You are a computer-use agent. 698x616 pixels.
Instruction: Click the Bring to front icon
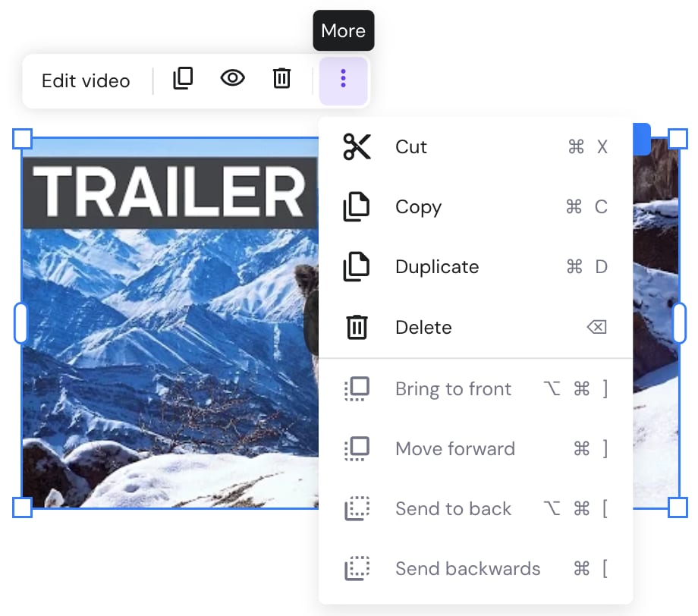point(357,388)
